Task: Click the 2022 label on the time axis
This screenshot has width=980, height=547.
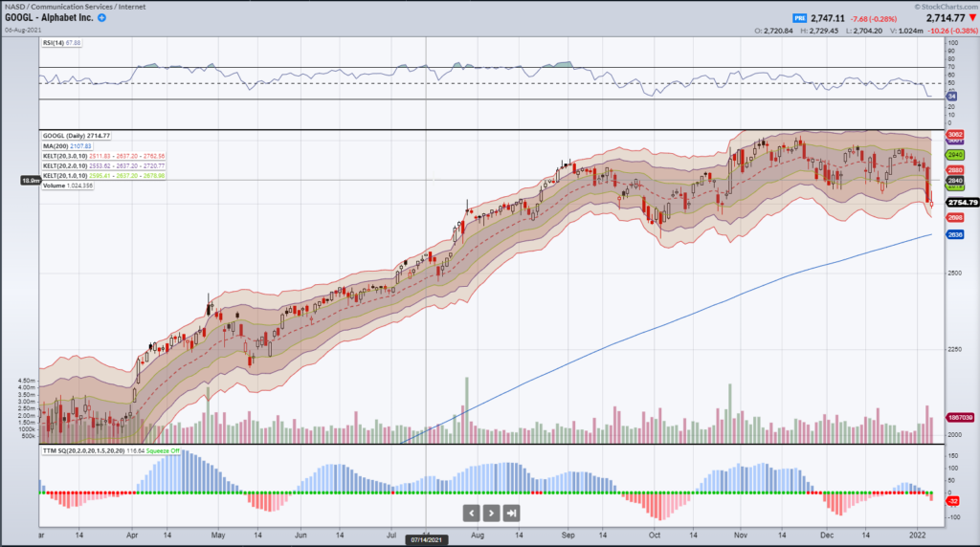Action: (918, 536)
